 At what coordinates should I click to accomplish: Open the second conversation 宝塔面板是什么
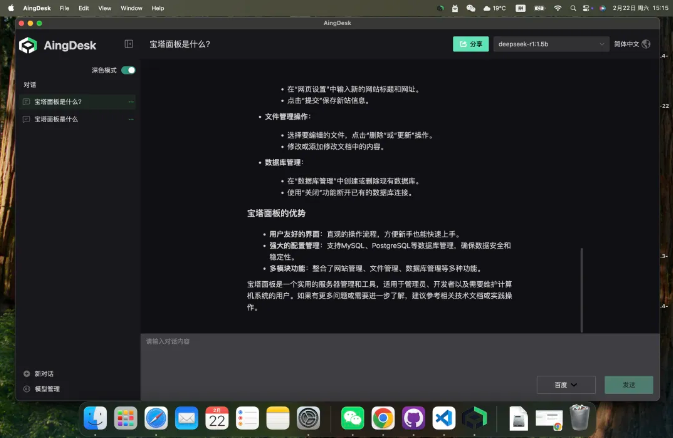pos(77,119)
